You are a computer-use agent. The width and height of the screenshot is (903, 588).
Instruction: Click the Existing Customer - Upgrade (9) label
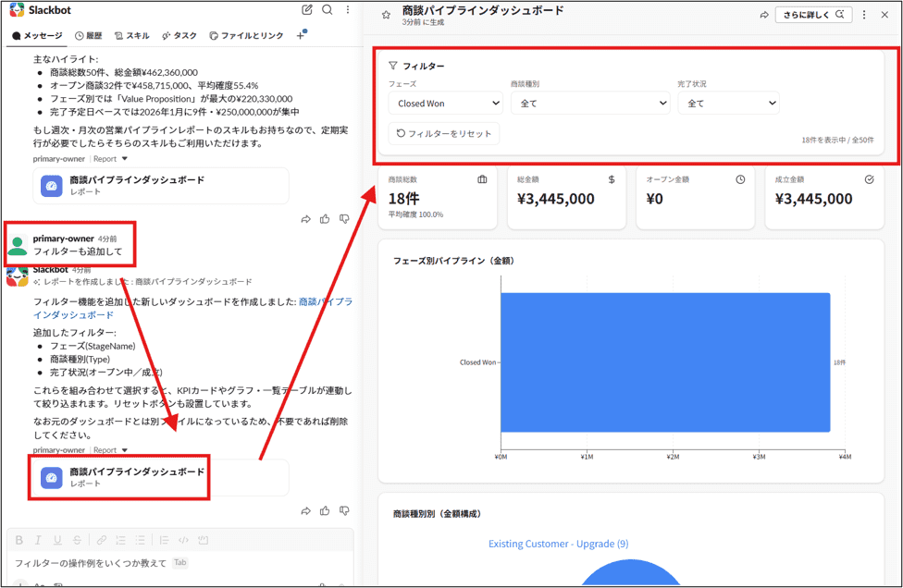[x=559, y=544]
